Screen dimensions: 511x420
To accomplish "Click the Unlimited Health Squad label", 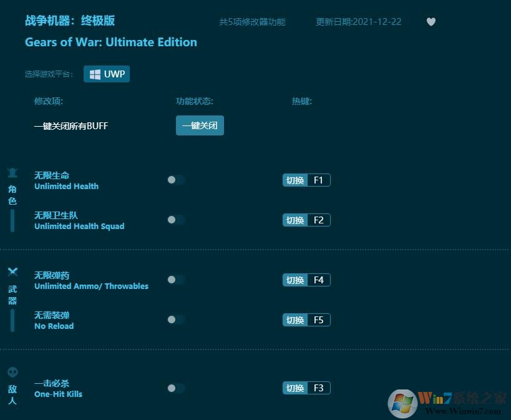I will coord(79,227).
